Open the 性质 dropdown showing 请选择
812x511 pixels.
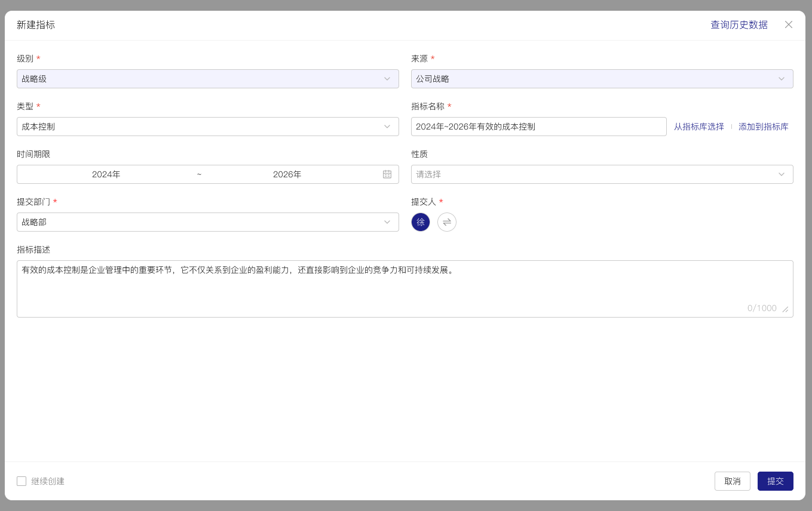[x=602, y=174]
